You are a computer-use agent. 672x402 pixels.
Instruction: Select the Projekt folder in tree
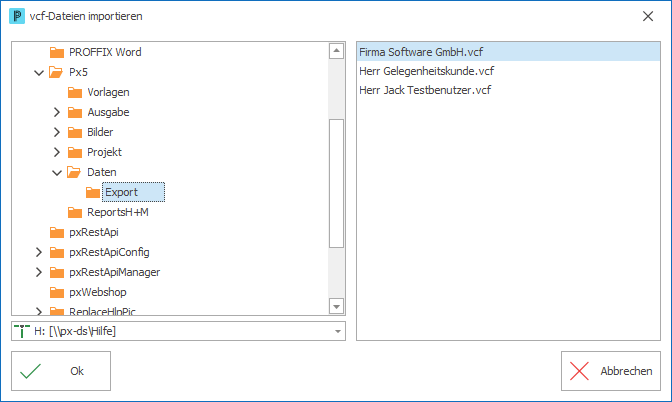(x=104, y=152)
